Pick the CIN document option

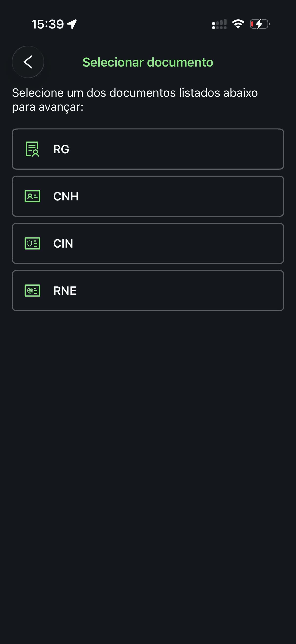click(148, 243)
